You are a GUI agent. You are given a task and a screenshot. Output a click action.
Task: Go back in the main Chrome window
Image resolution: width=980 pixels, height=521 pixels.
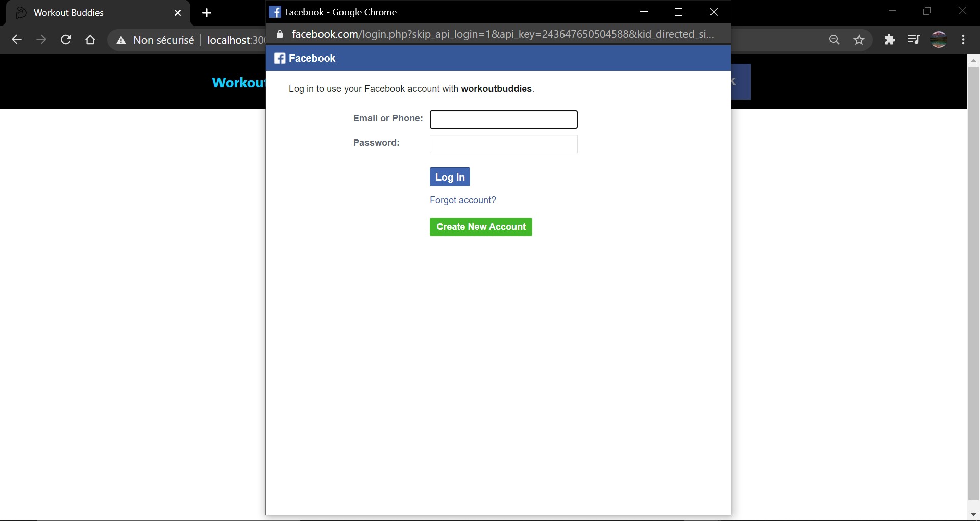pos(17,40)
